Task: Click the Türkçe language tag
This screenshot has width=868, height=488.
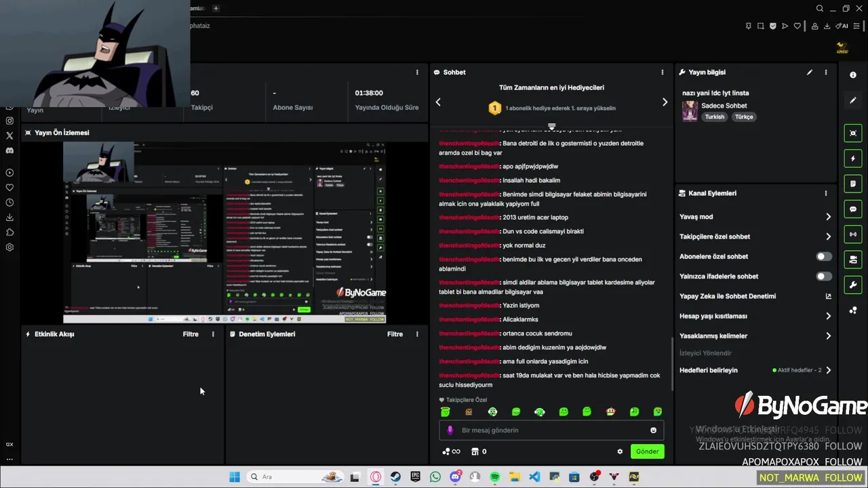Action: (x=744, y=117)
